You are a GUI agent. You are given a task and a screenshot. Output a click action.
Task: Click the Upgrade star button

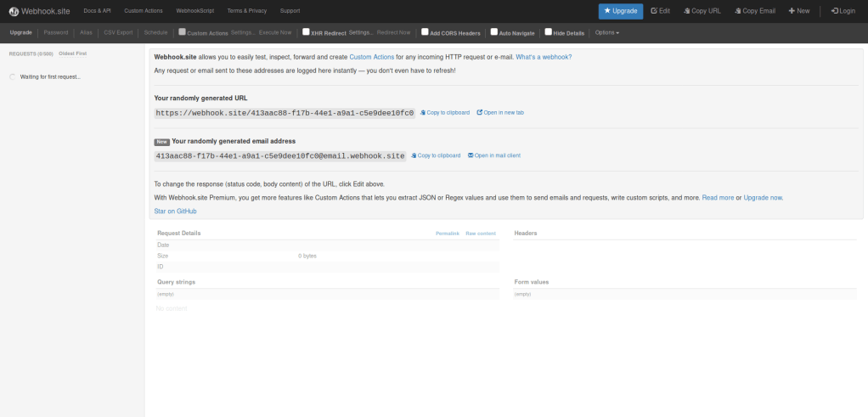pyautogui.click(x=620, y=11)
